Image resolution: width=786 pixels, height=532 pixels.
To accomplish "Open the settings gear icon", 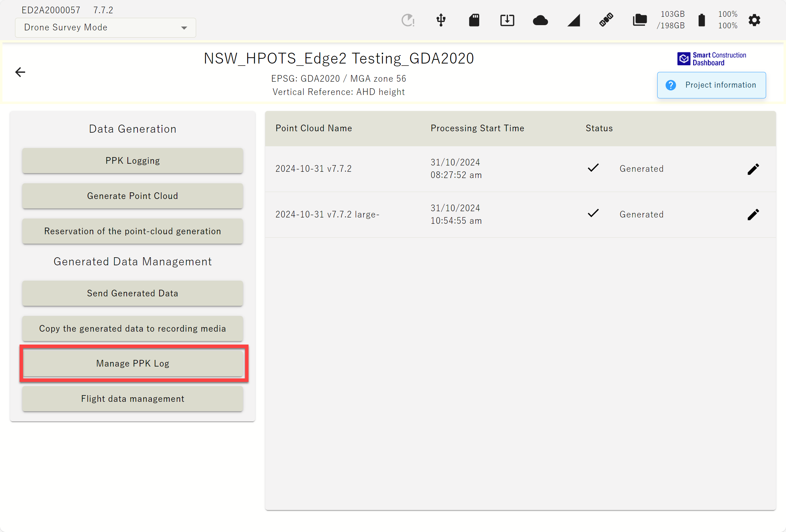I will [x=754, y=20].
